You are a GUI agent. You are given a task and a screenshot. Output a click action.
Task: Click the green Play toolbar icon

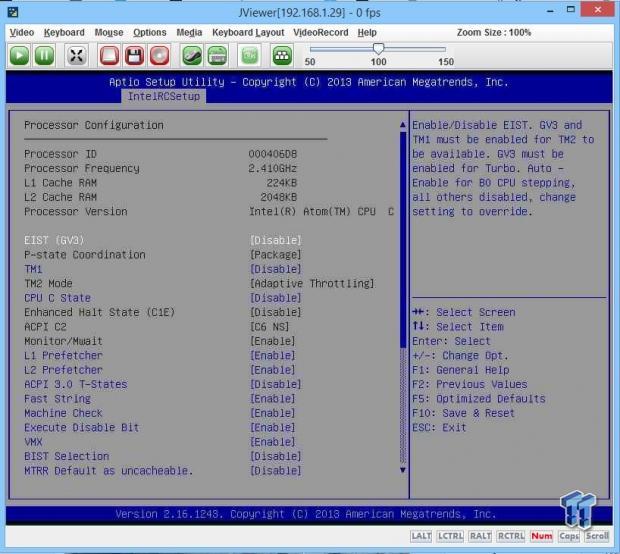tap(19, 55)
